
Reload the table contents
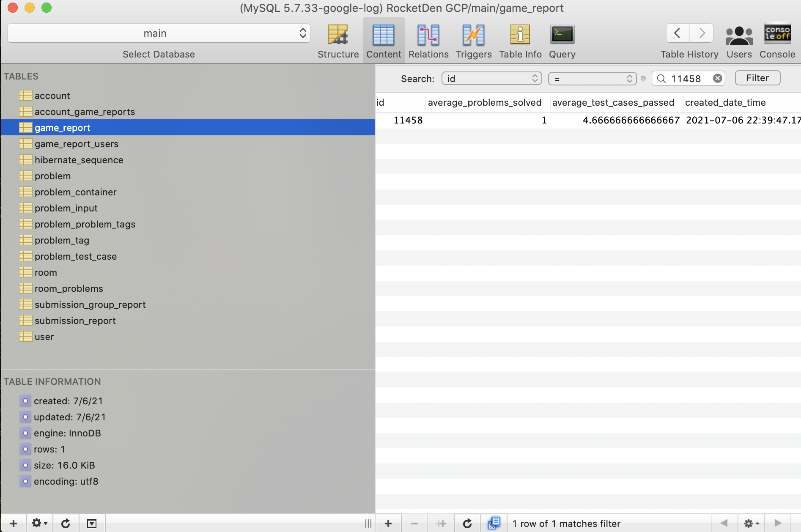[x=467, y=524]
